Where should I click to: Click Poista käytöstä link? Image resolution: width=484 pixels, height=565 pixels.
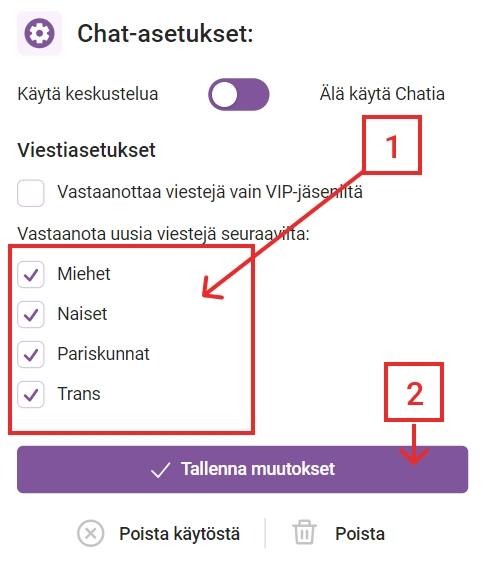(x=179, y=534)
